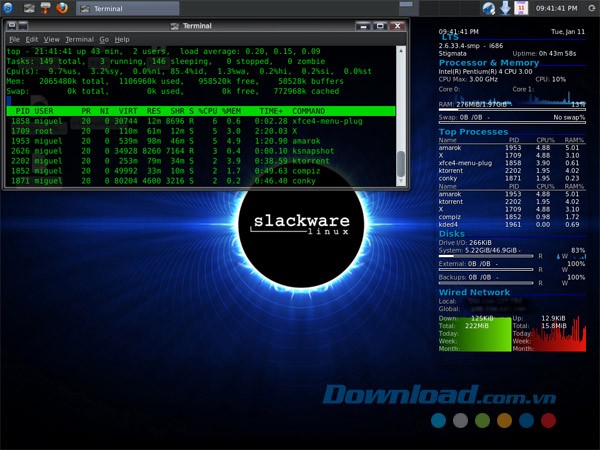
Task: Open the Edit menu in Terminal
Action: click(x=32, y=39)
